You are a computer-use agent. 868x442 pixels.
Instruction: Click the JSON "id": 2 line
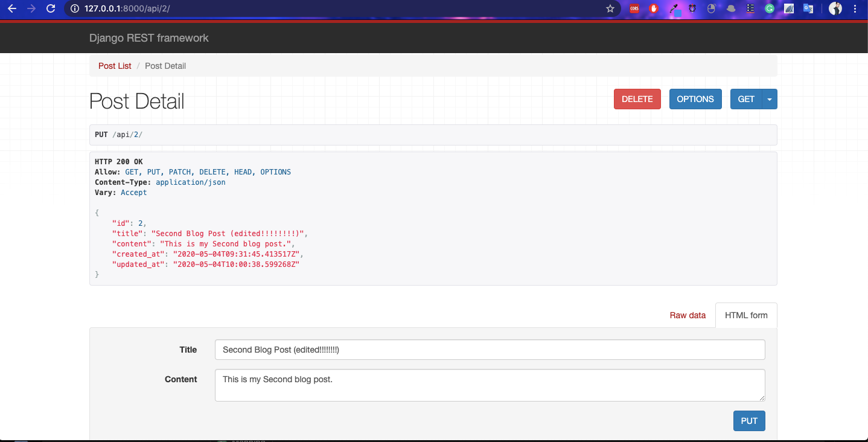129,223
